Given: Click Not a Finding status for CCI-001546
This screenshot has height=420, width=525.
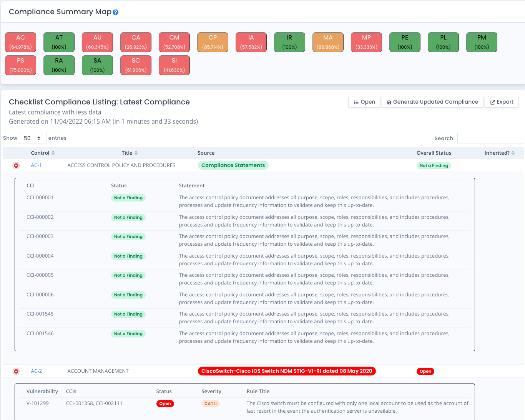Looking at the screenshot, I should coord(128,334).
